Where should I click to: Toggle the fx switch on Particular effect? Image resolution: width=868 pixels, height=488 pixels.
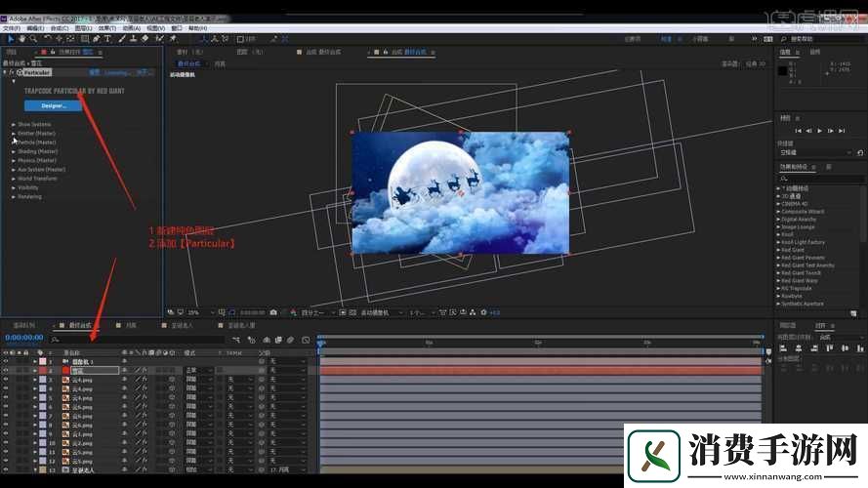pos(12,72)
